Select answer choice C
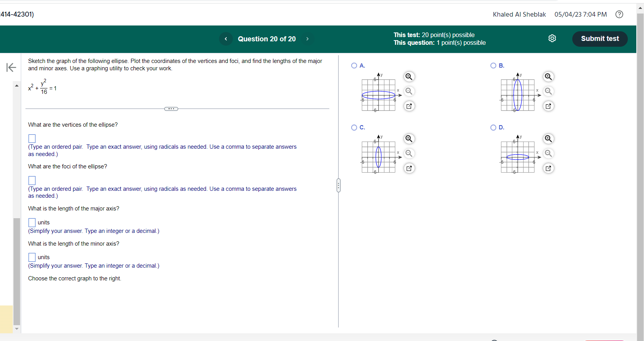This screenshot has width=644, height=341. (354, 127)
